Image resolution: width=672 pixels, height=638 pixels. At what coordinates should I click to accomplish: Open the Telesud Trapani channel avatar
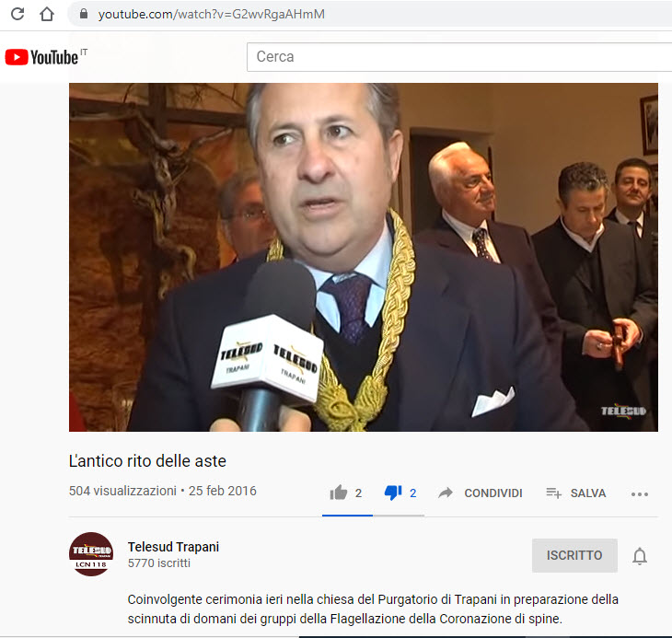[x=91, y=554]
